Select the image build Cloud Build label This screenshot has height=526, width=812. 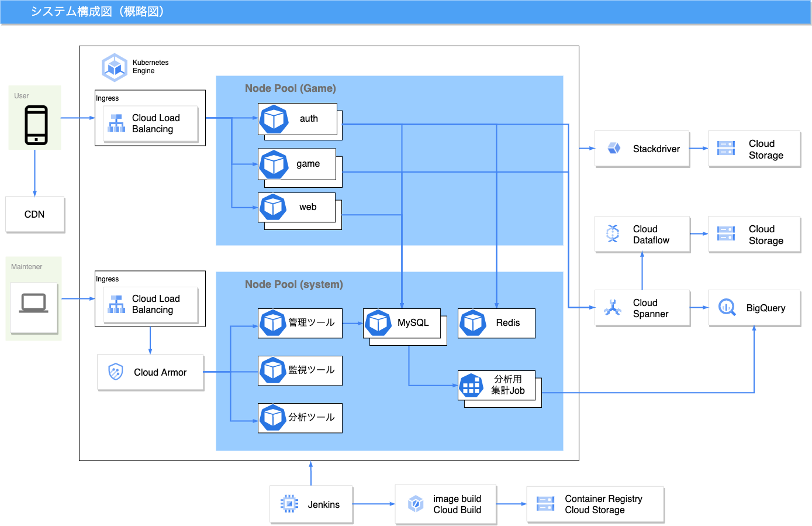[457, 504]
